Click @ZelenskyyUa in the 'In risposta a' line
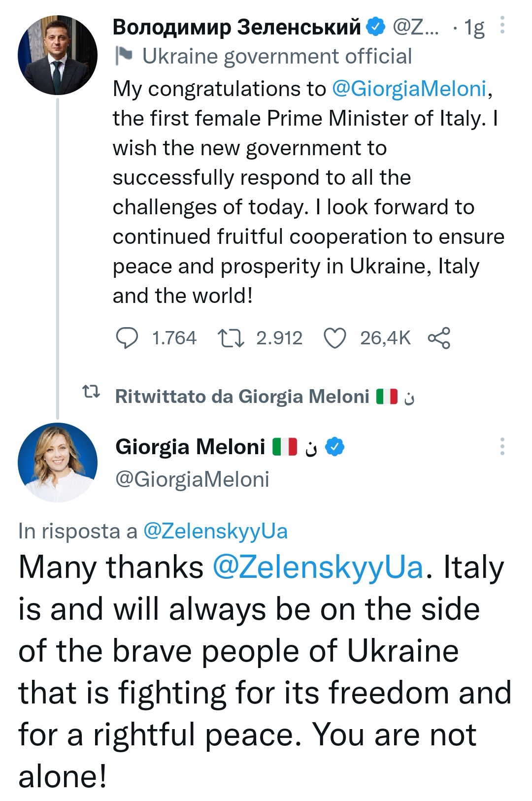The image size is (532, 801). (x=215, y=531)
